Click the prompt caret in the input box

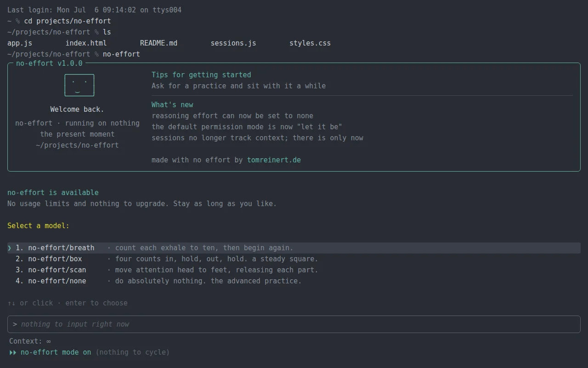15,324
